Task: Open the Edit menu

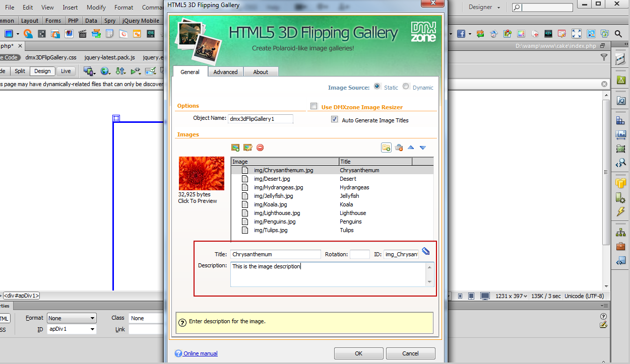Action: 28,8
